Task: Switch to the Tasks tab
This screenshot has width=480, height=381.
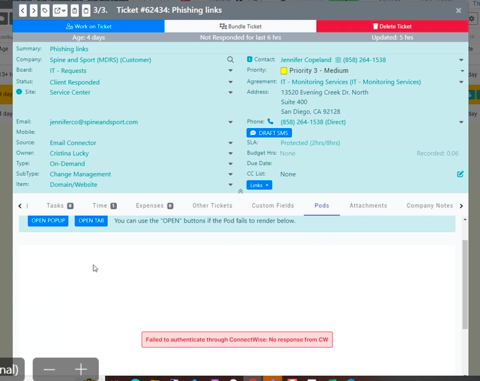Action: (x=60, y=206)
